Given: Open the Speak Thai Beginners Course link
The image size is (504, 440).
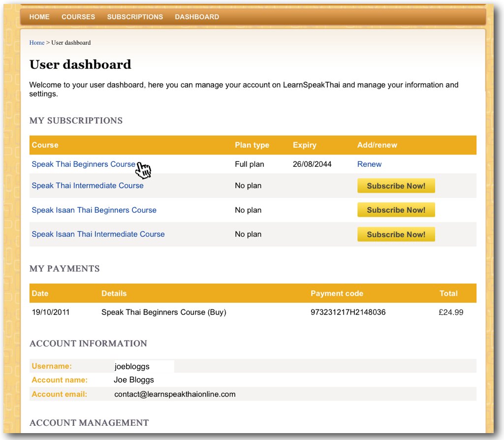Looking at the screenshot, I should click(83, 164).
